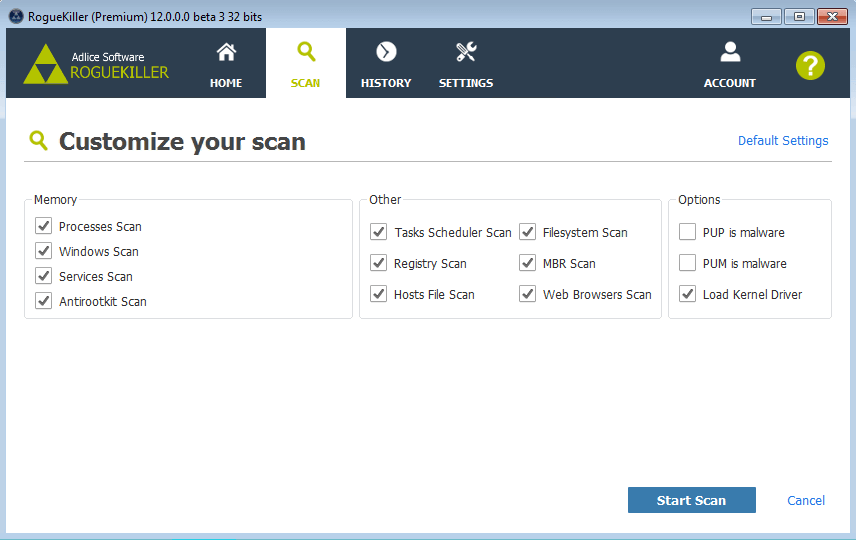The width and height of the screenshot is (856, 540).
Task: Open help with the question mark icon
Action: [810, 66]
